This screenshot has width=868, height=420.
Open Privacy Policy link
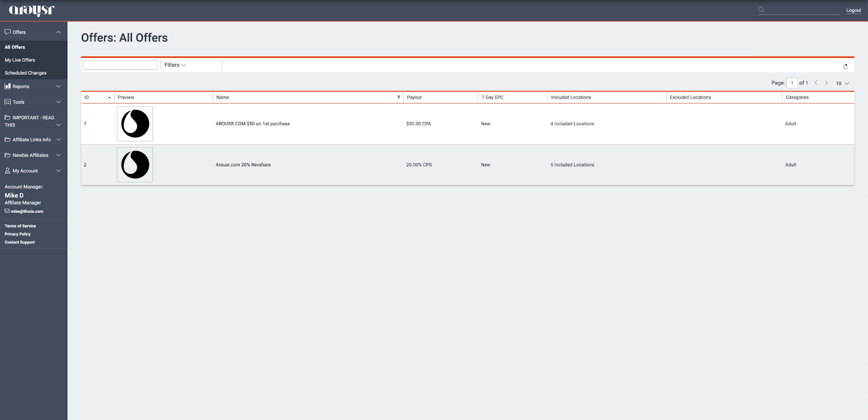pyautogui.click(x=18, y=234)
